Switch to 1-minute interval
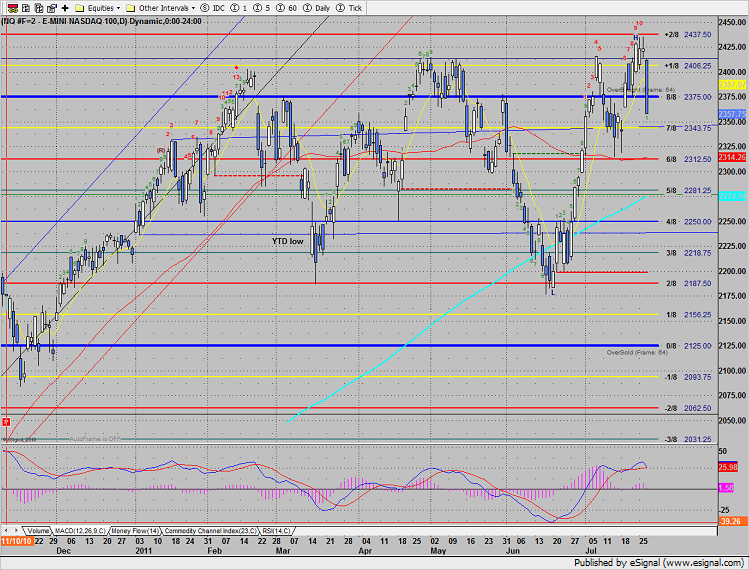749x570 pixels. (239, 8)
